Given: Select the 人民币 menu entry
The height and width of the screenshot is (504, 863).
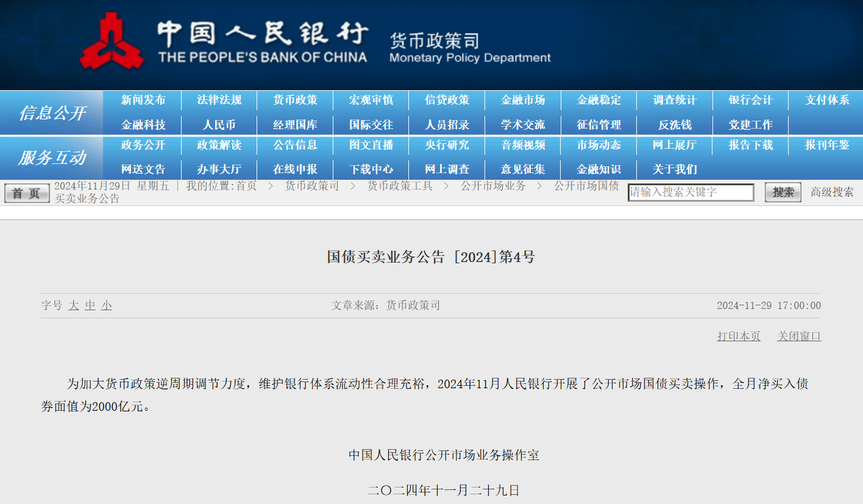Looking at the screenshot, I should coord(219,125).
